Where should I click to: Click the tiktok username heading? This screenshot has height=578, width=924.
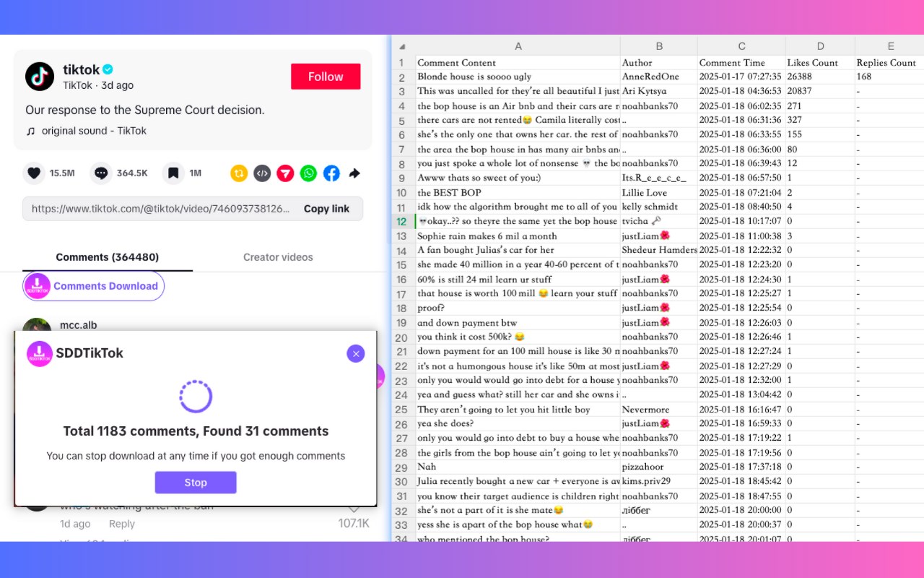coord(81,69)
